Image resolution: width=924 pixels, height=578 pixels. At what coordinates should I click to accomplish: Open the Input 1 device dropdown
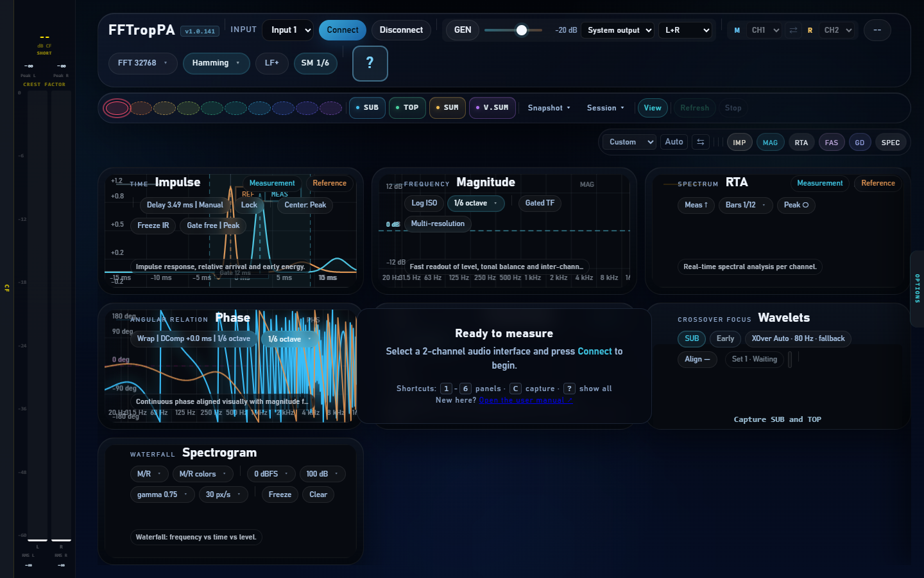pyautogui.click(x=287, y=30)
